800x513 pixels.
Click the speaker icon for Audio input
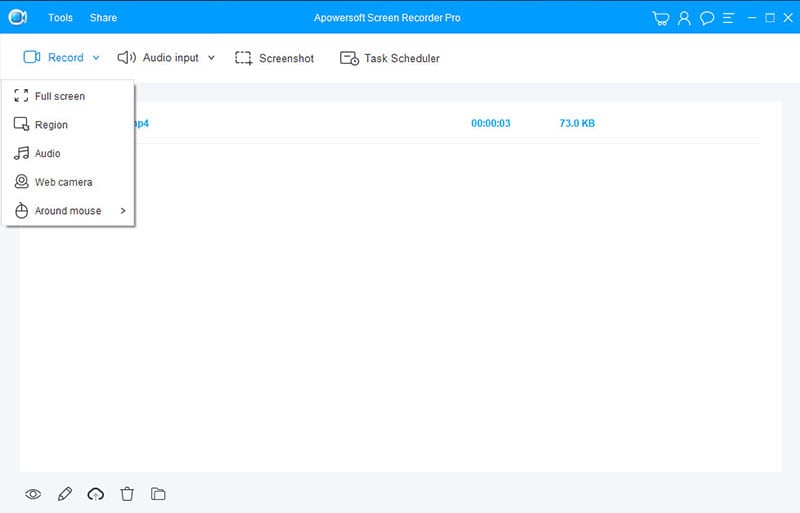tap(126, 57)
